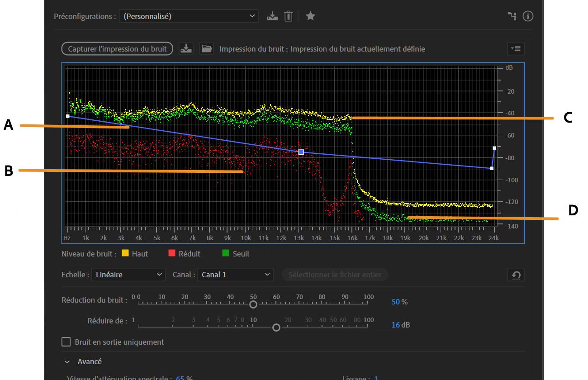Collapse the Avancé section
This screenshot has height=380, width=588.
click(67, 361)
